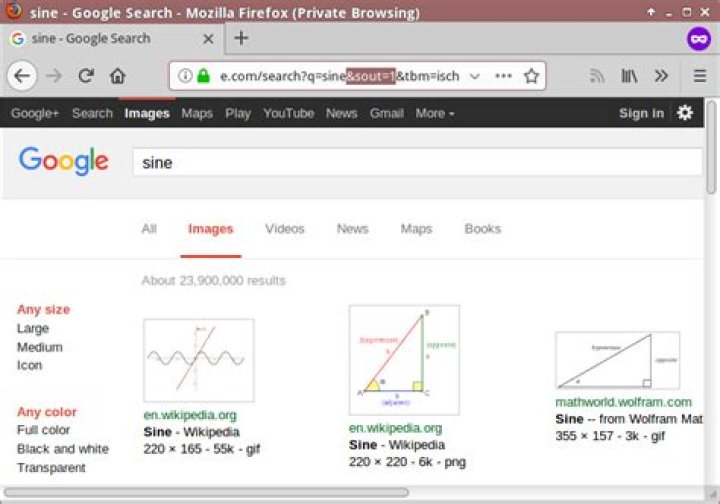The image size is (720, 504).
Task: Bookmark this page with the star icon
Action: point(531,76)
